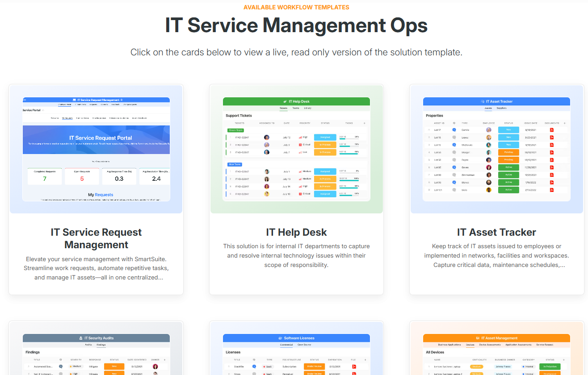The width and height of the screenshot is (588, 375).
Task: Click the comment bubble icon in Camilo's row
Action: 454,130
